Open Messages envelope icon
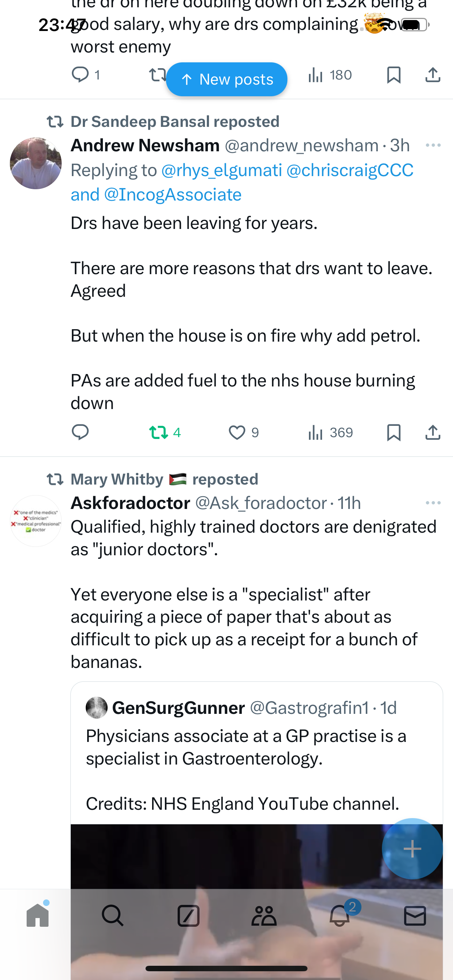Image resolution: width=453 pixels, height=980 pixels. click(415, 916)
